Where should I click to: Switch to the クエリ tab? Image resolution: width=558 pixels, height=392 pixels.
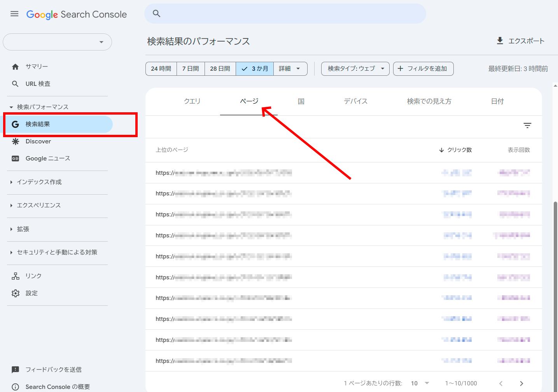[x=192, y=101]
